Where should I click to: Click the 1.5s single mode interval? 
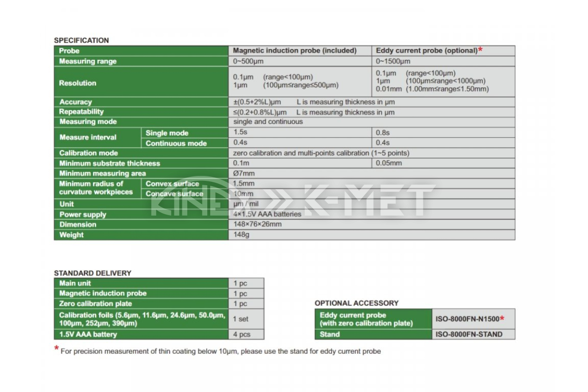[x=239, y=133]
